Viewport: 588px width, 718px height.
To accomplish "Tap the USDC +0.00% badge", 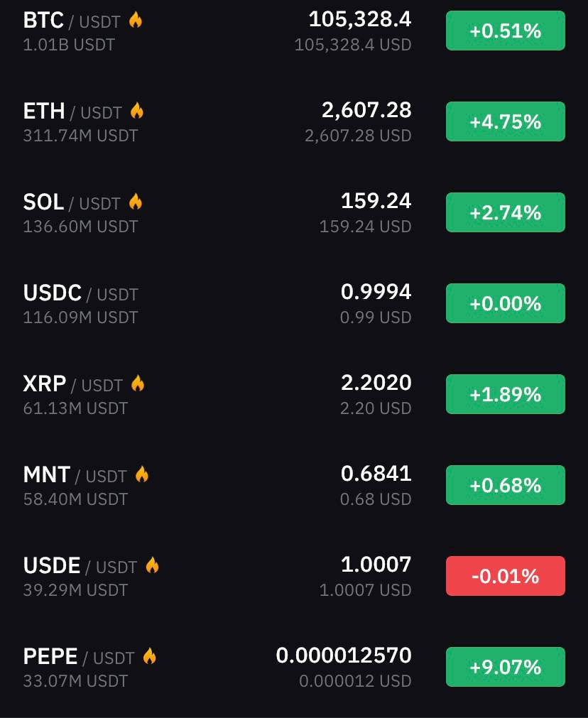I will coord(506,303).
